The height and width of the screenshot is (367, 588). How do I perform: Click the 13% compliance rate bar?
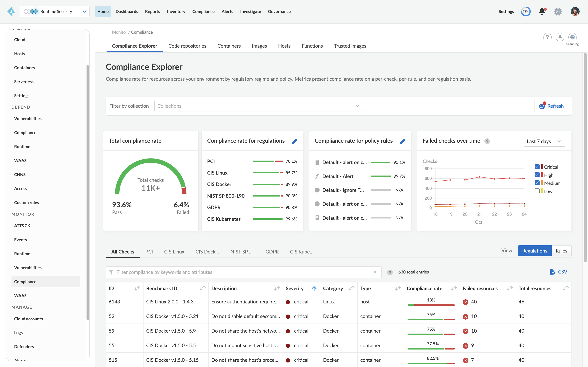point(431,305)
